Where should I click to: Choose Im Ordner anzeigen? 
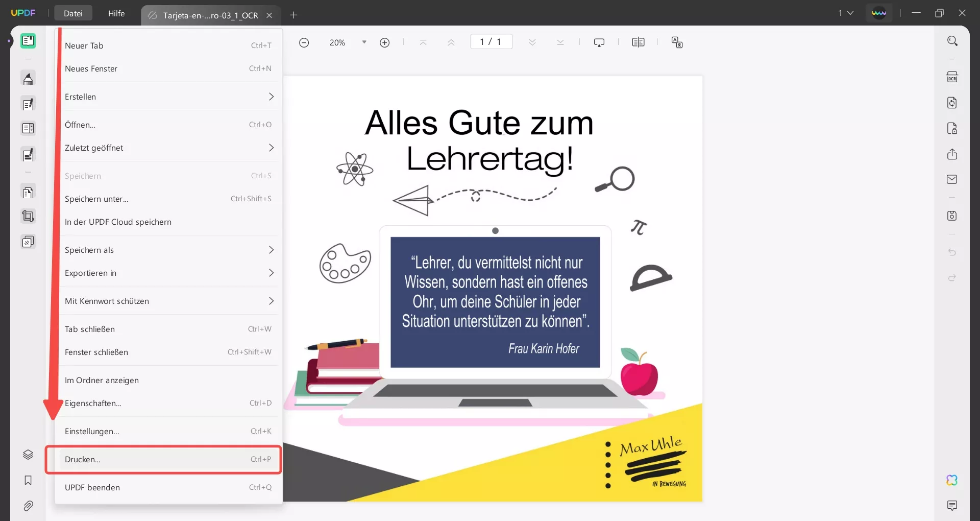[168, 380]
